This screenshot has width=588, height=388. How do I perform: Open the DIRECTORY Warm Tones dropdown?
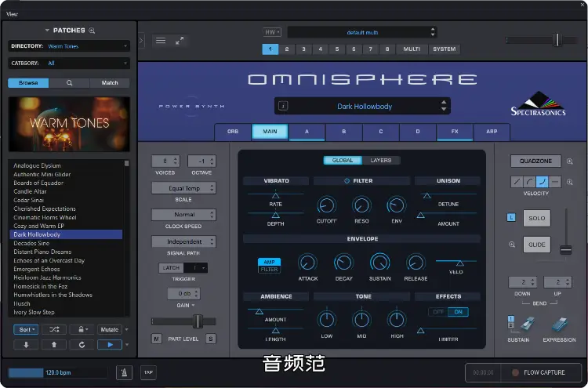point(69,46)
